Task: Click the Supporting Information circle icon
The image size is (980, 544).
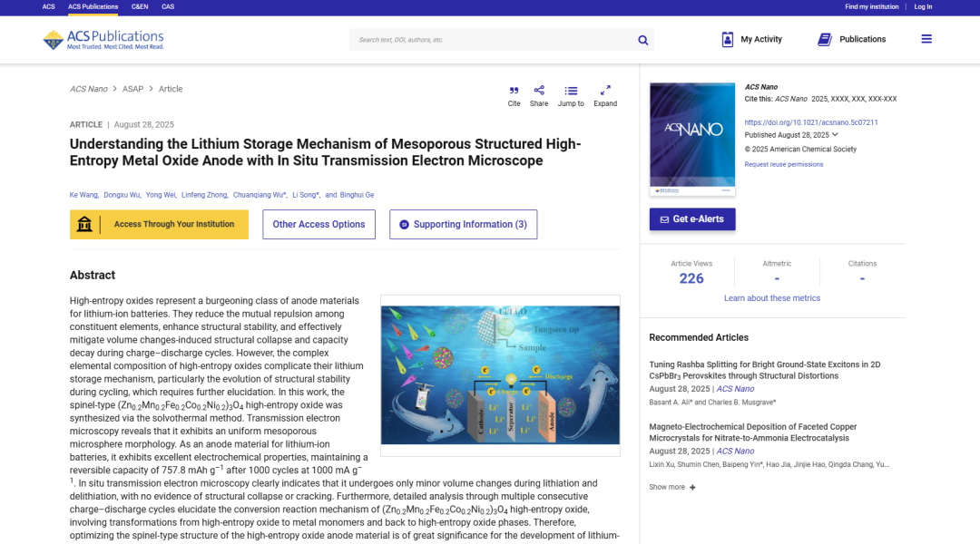Action: click(405, 225)
